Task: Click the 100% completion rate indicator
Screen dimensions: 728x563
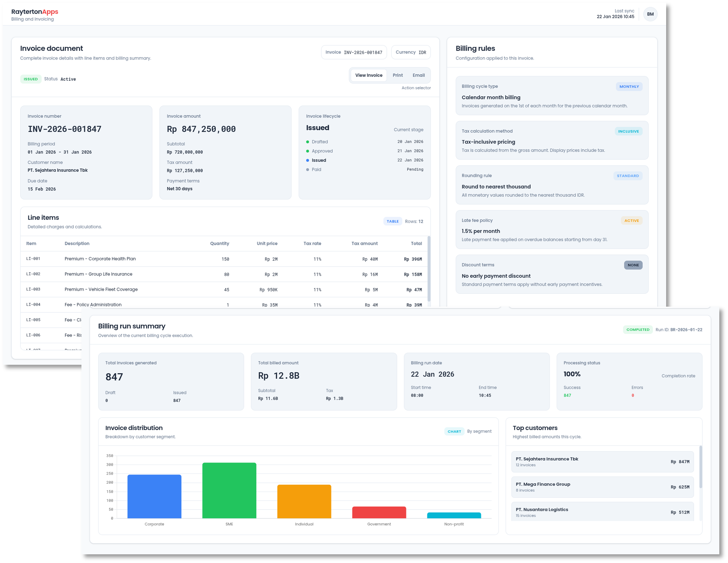Action: [572, 374]
